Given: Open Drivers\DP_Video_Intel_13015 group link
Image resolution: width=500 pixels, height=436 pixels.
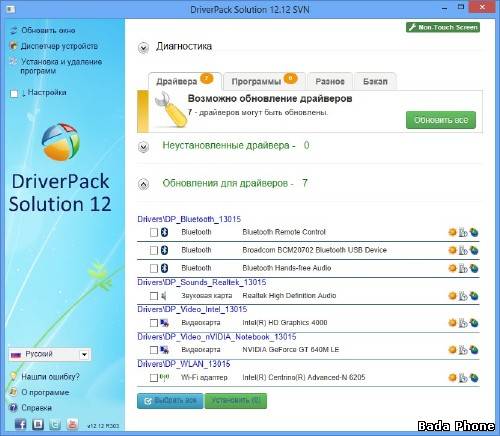Looking at the screenshot, I should coord(192,309).
